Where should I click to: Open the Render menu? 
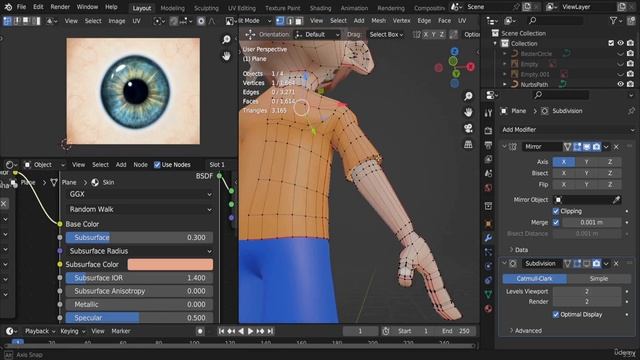(60, 7)
